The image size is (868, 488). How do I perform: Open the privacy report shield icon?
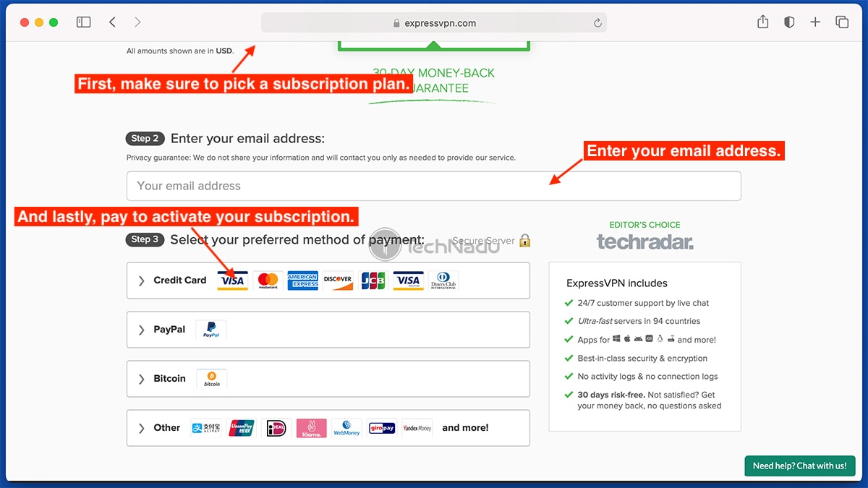coord(789,22)
